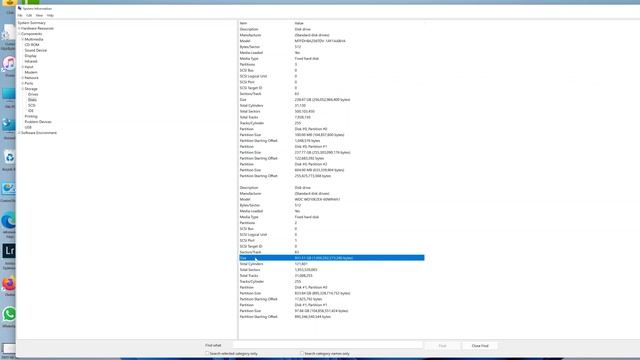Select the Disk #0, Partition #2 row
The width and height of the screenshot is (640, 360).
[331, 164]
